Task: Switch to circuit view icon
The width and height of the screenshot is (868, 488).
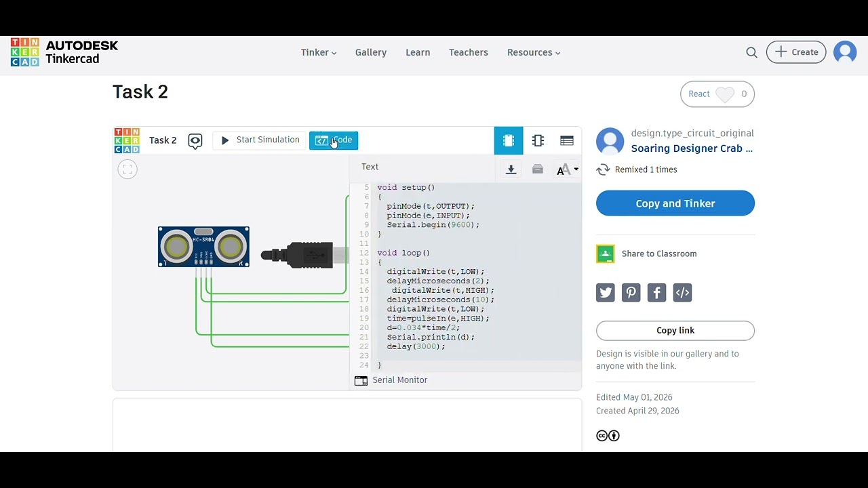Action: (x=509, y=140)
